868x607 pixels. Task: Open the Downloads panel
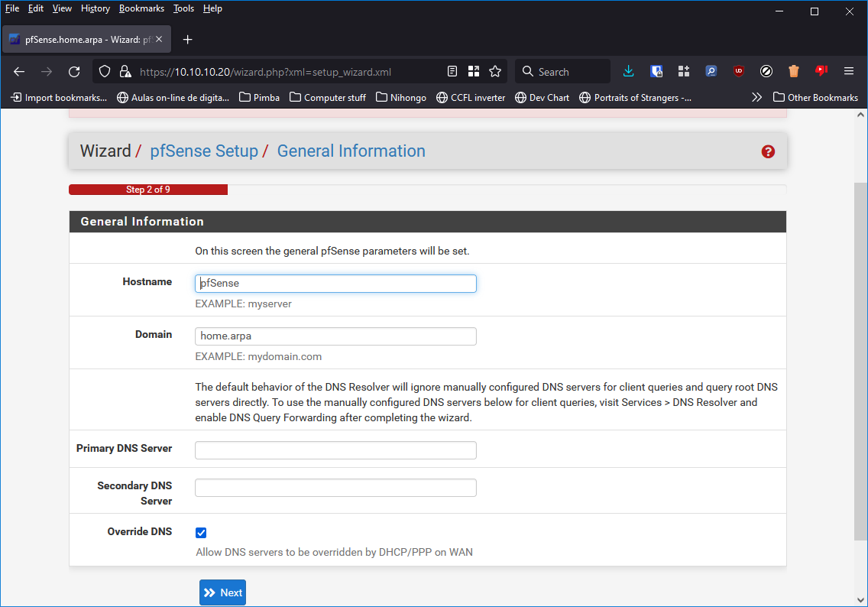(x=628, y=71)
